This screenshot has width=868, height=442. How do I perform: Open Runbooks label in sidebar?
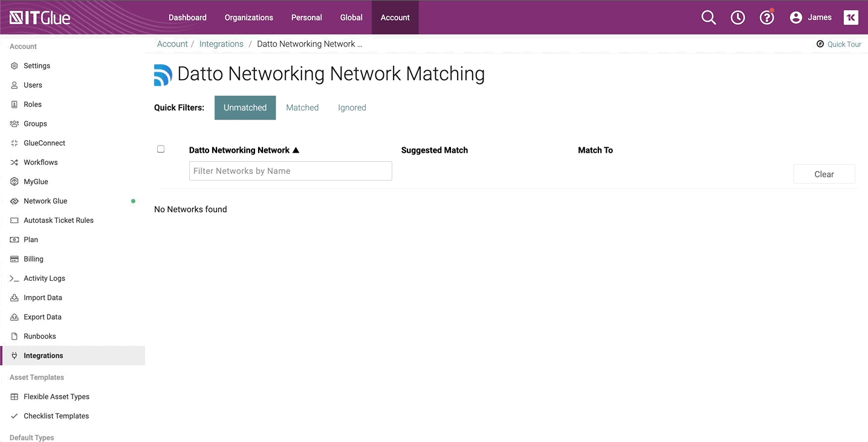[x=40, y=336]
